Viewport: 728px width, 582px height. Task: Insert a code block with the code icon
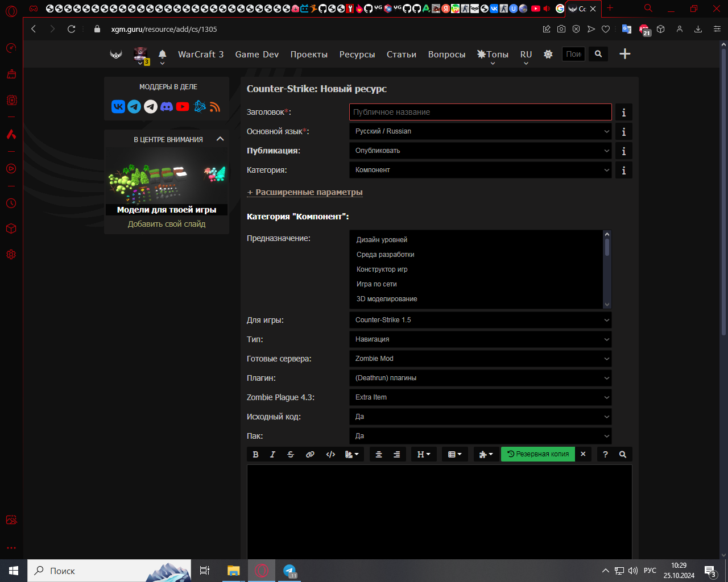coord(330,455)
